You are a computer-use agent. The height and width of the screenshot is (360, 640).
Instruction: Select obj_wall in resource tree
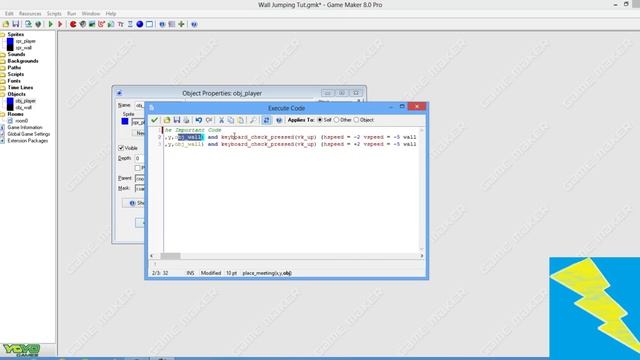tap(24, 107)
